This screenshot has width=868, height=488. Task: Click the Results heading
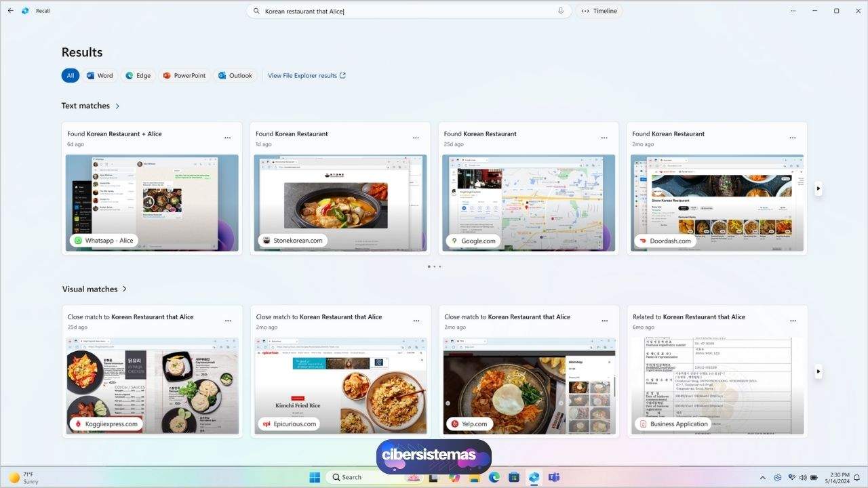pyautogui.click(x=82, y=52)
